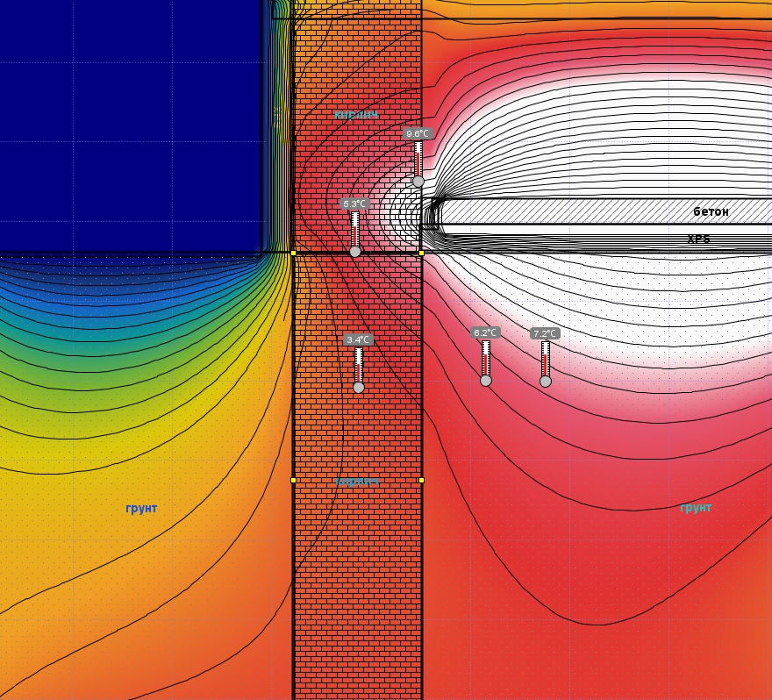The image size is (772, 700).
Task: Grab the bottom-left yellow selection handle
Action: 293,480
